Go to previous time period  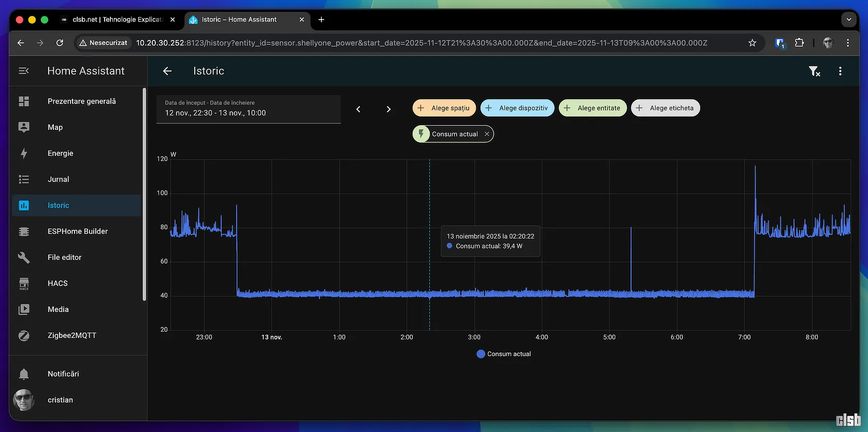coord(358,109)
